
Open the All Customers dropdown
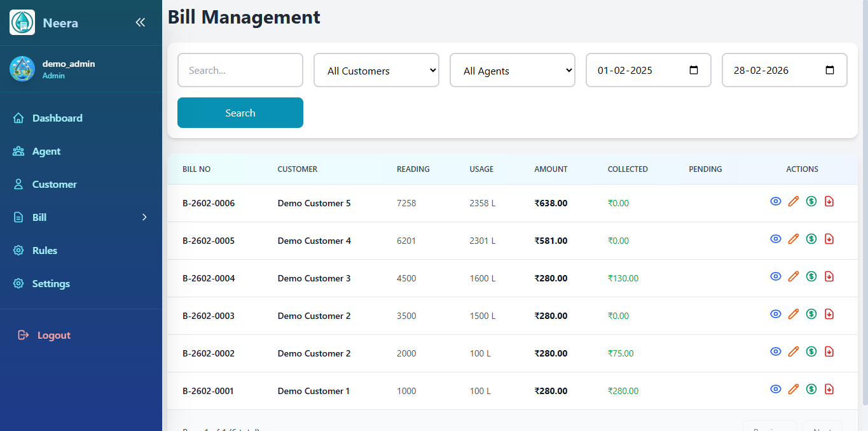[376, 71]
